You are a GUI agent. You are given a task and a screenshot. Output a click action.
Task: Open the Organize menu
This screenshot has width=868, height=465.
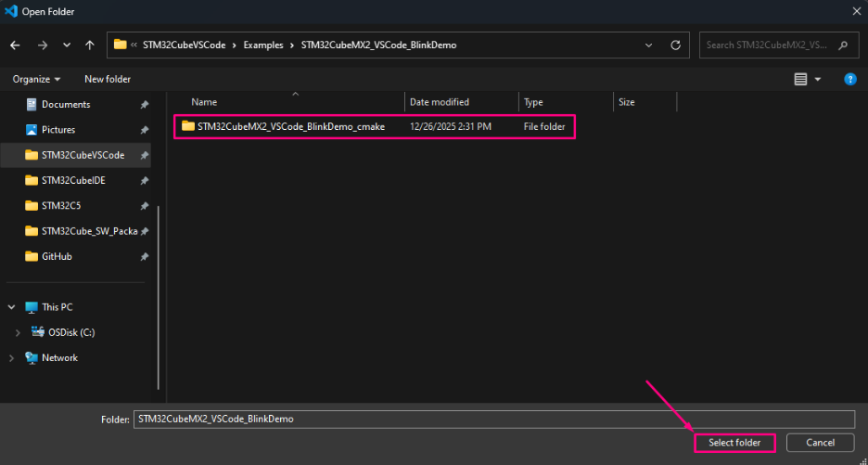tap(36, 79)
